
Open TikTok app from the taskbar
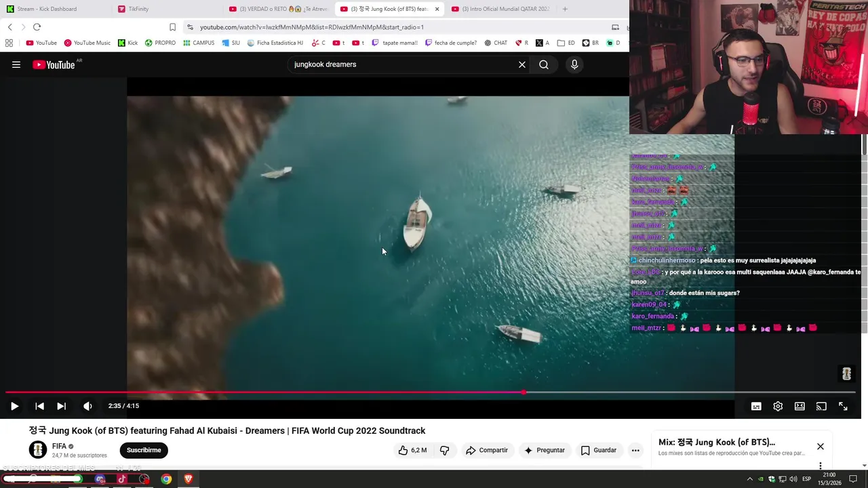point(122,479)
